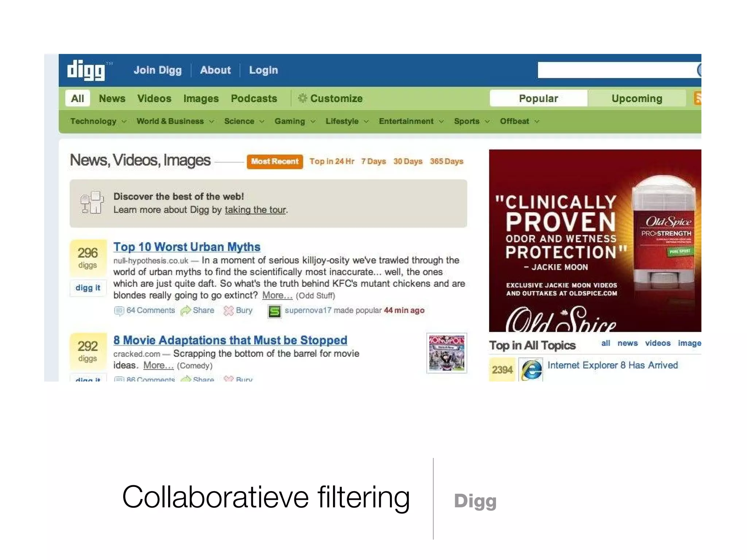Viewport: 747px width, 560px height.
Task: Click into the Digg search field
Action: [x=617, y=70]
